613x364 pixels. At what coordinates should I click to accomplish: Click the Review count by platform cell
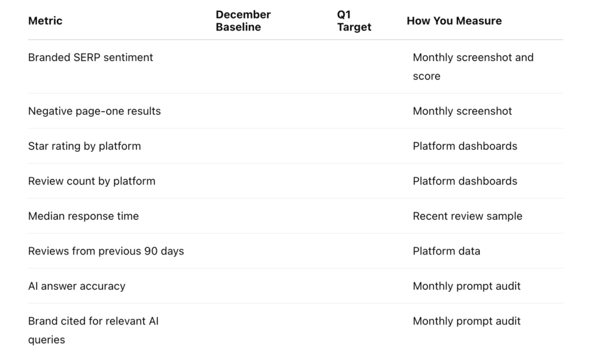coord(92,181)
